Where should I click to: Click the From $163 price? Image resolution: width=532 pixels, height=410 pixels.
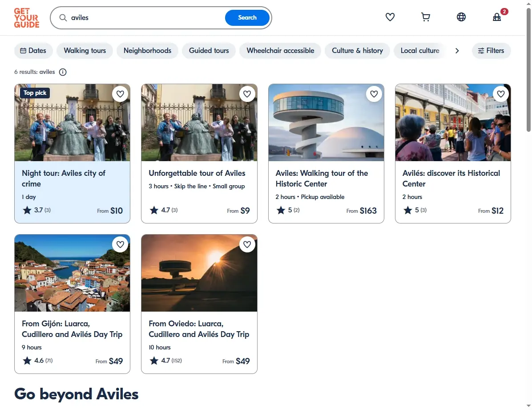tap(361, 211)
